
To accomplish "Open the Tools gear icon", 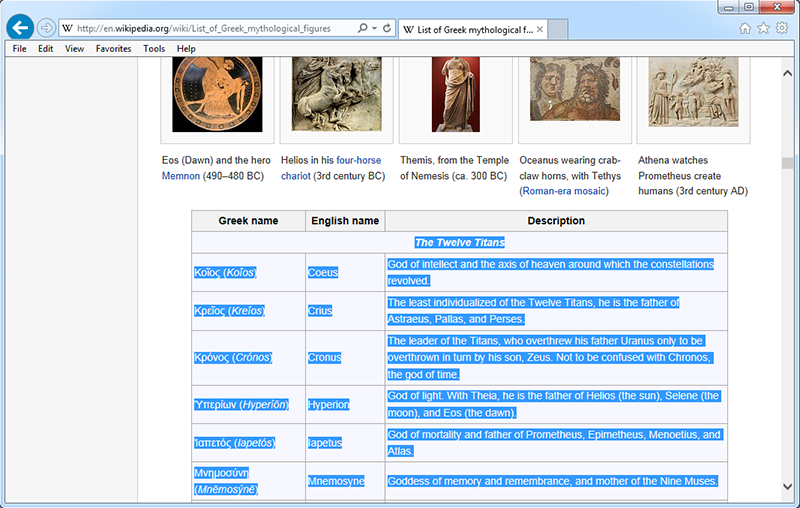I will coord(782,29).
